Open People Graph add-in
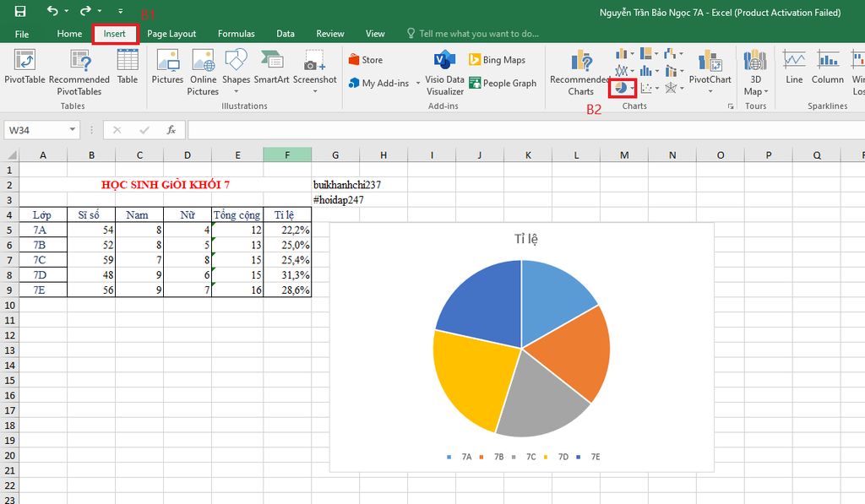 pyautogui.click(x=503, y=84)
